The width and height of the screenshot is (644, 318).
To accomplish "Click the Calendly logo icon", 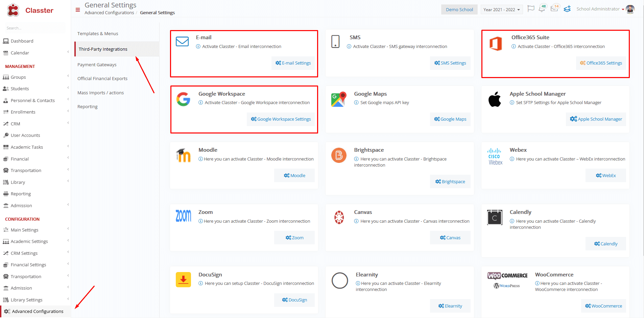I will [x=495, y=217].
